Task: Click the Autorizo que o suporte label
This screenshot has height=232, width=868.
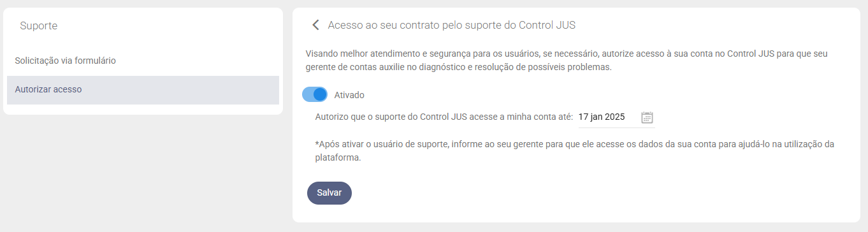Action: tap(444, 117)
